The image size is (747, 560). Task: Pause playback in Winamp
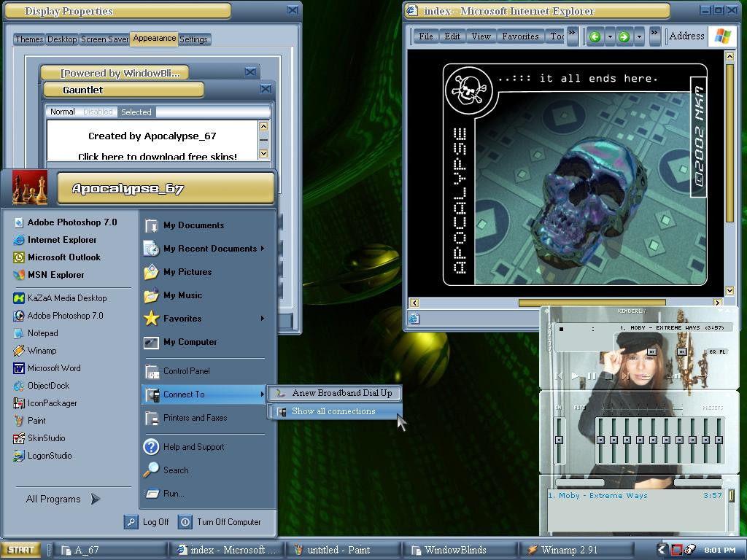pos(592,376)
